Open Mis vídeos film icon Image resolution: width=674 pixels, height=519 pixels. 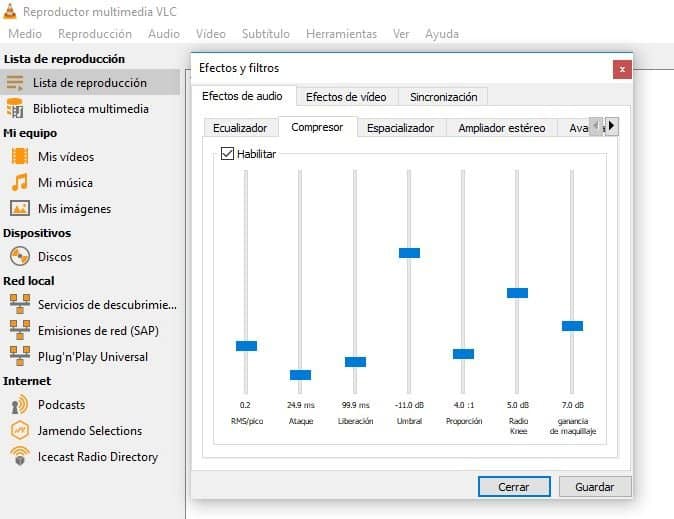pos(19,157)
